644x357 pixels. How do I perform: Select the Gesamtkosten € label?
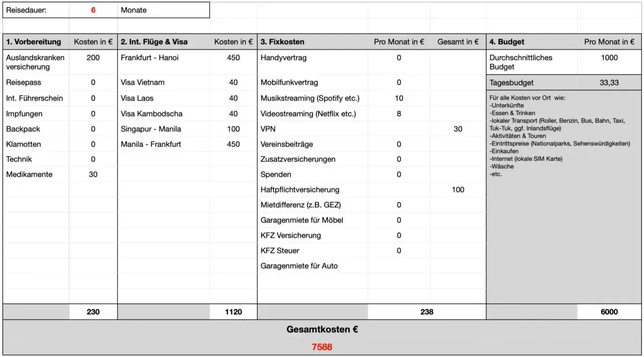[322, 330]
